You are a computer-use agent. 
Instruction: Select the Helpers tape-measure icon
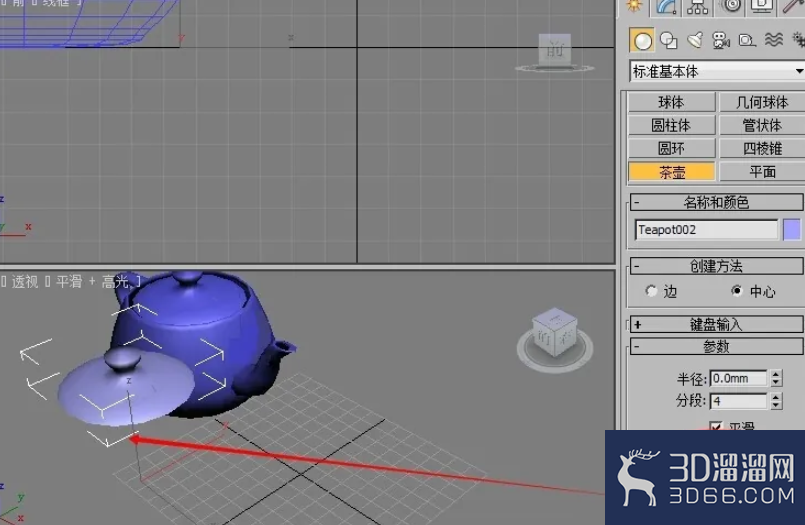[747, 41]
